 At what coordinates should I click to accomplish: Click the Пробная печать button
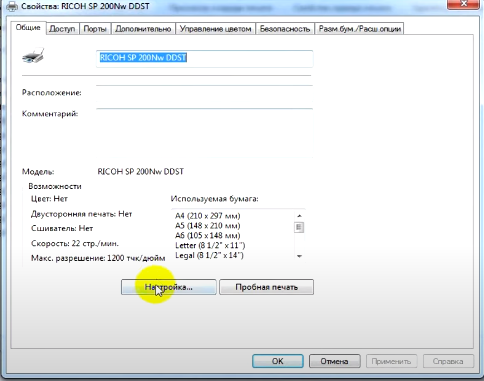266,287
